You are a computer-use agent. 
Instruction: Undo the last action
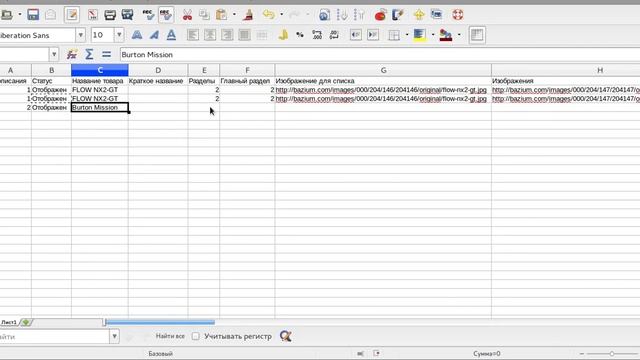(269, 15)
